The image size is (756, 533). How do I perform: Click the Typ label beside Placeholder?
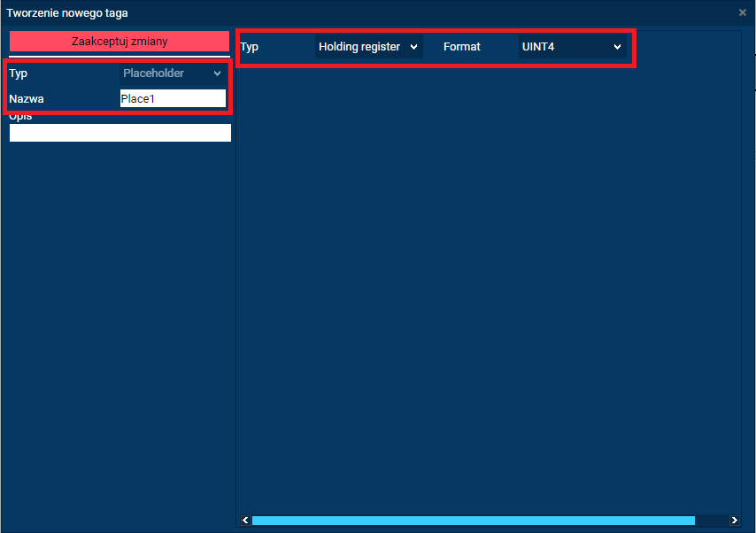(19, 73)
